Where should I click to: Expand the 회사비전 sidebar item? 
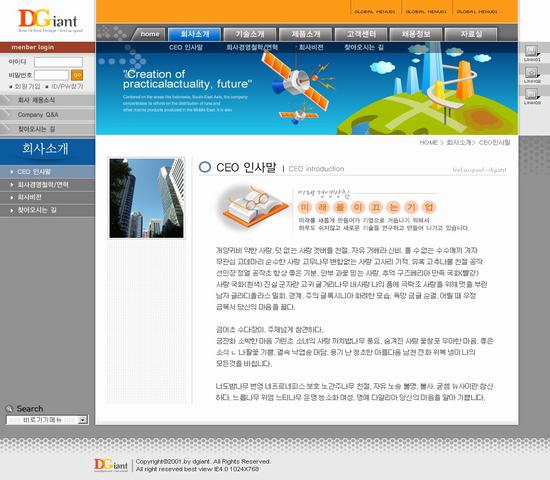click(x=47, y=198)
